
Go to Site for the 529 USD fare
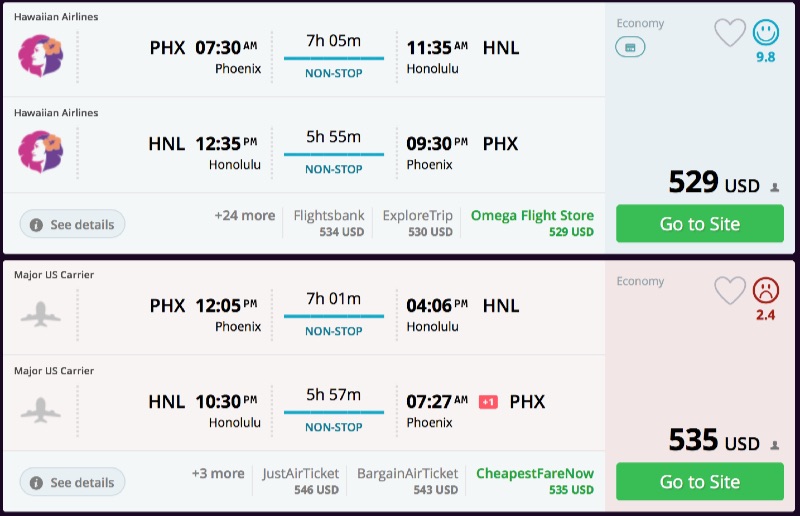point(699,224)
